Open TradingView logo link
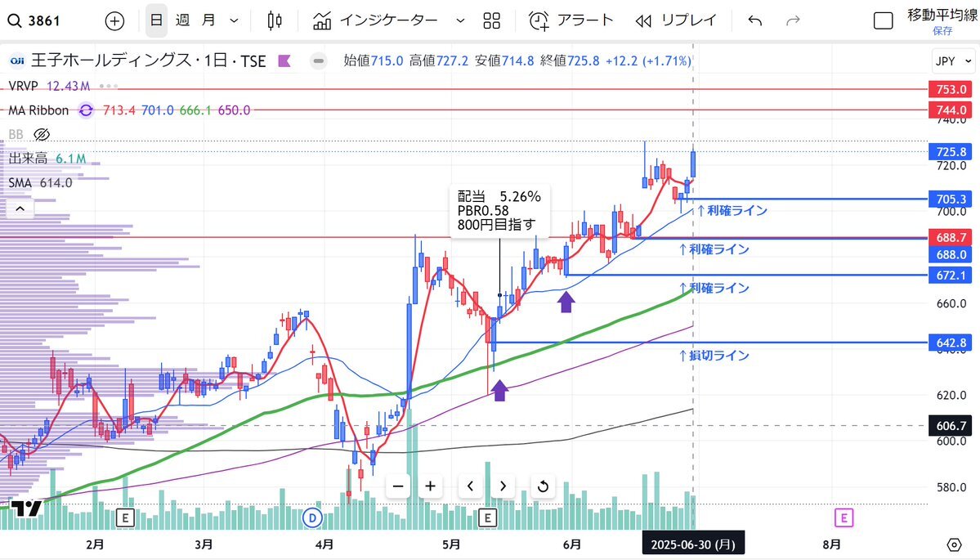Viewport: 980px width, 560px height. [x=26, y=508]
